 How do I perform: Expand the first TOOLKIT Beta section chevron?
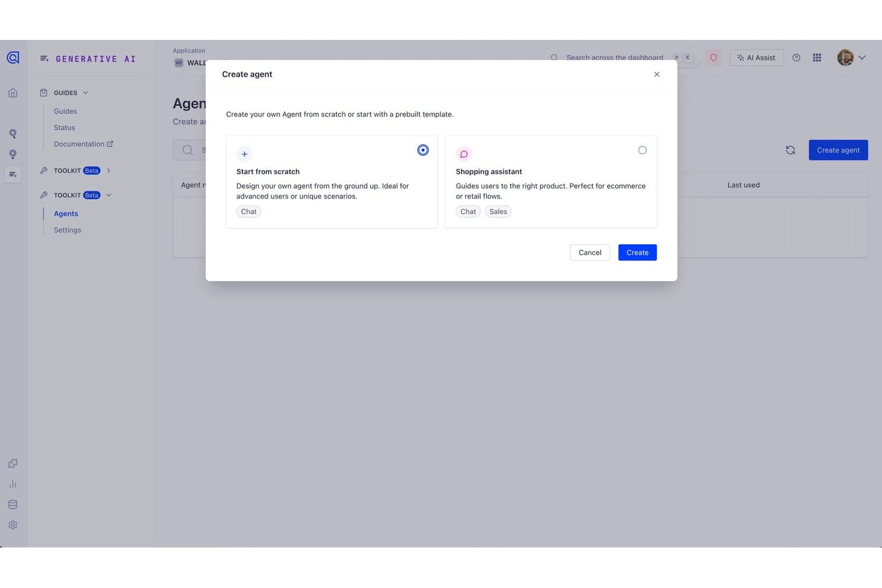[108, 171]
